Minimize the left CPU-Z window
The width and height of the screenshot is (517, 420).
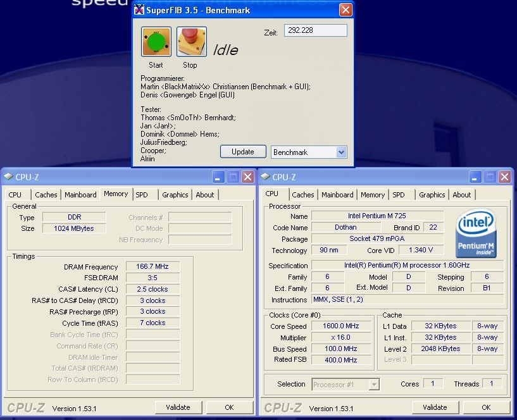(x=218, y=177)
